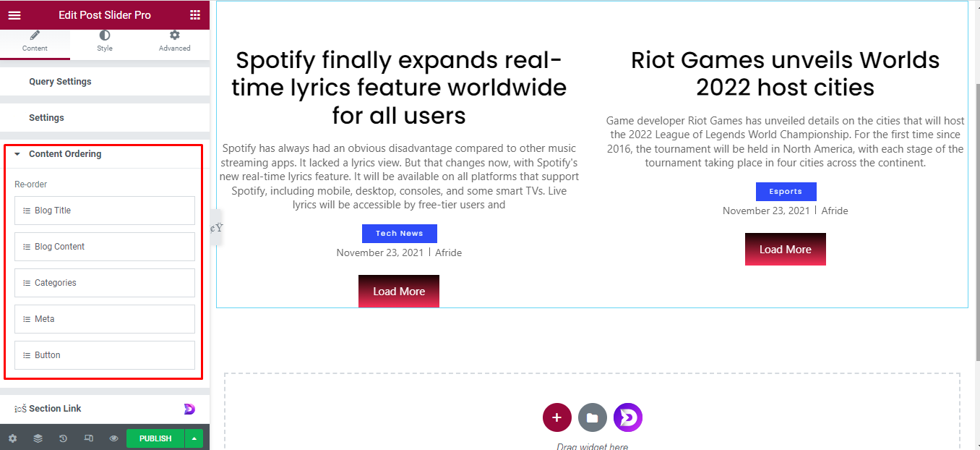Select the Meta re-order item
Viewport: 980px width, 450px height.
coord(105,319)
